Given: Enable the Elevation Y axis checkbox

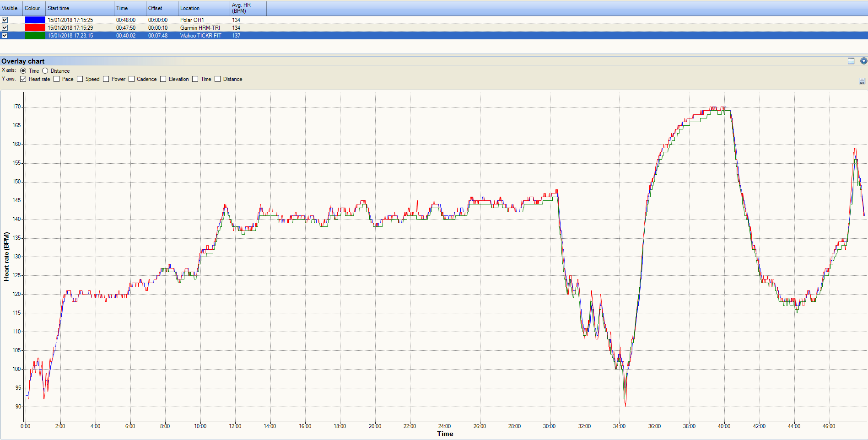Looking at the screenshot, I should (163, 79).
